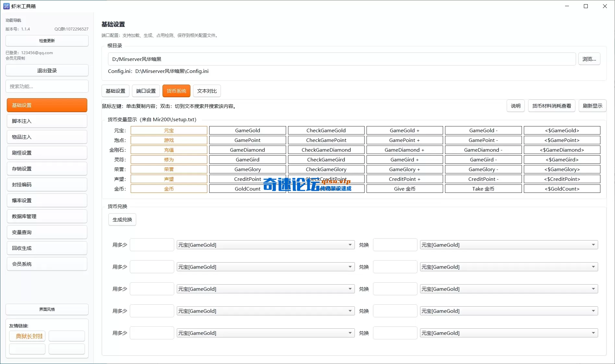Select 脚本注入 in the sidebar
Viewport: 615px width, 364px height.
point(47,121)
